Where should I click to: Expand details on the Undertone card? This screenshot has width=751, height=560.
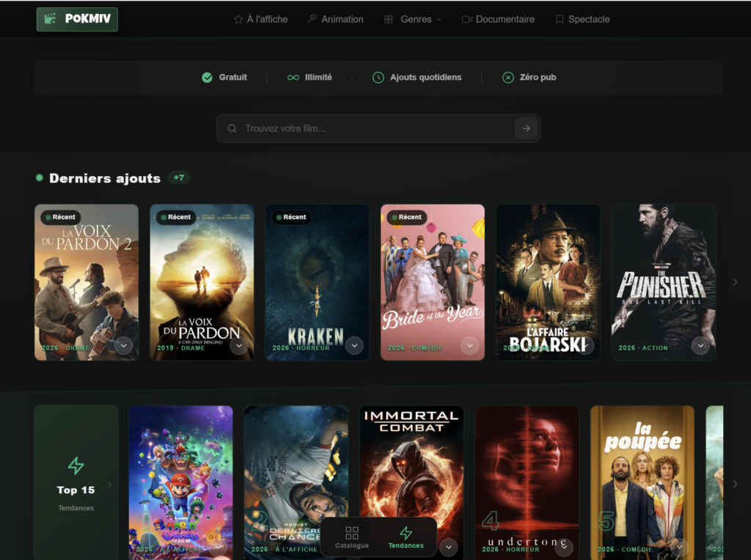click(564, 547)
